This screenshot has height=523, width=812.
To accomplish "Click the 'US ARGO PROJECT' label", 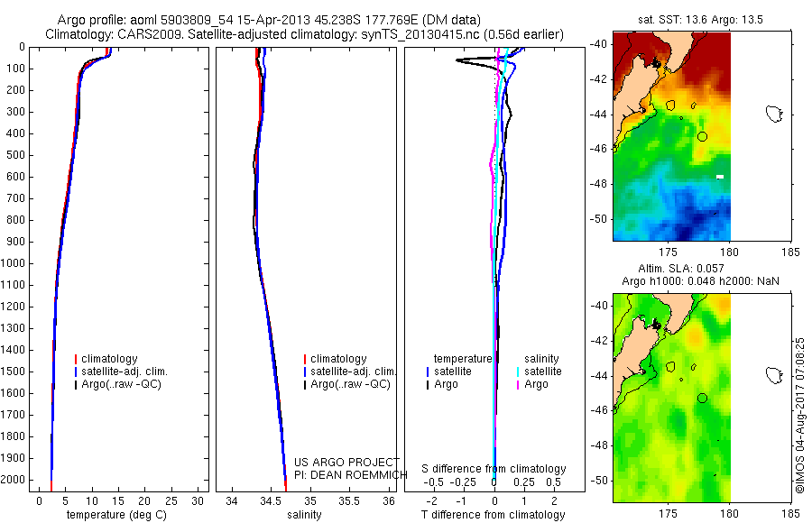I will coord(346,462).
